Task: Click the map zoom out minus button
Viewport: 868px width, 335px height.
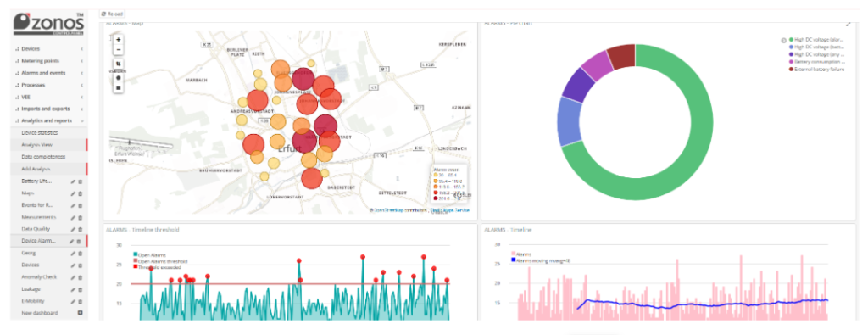Action: tap(119, 50)
